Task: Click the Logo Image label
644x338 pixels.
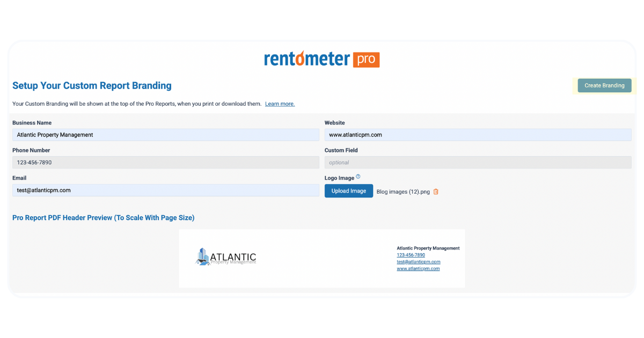Action: [339, 178]
